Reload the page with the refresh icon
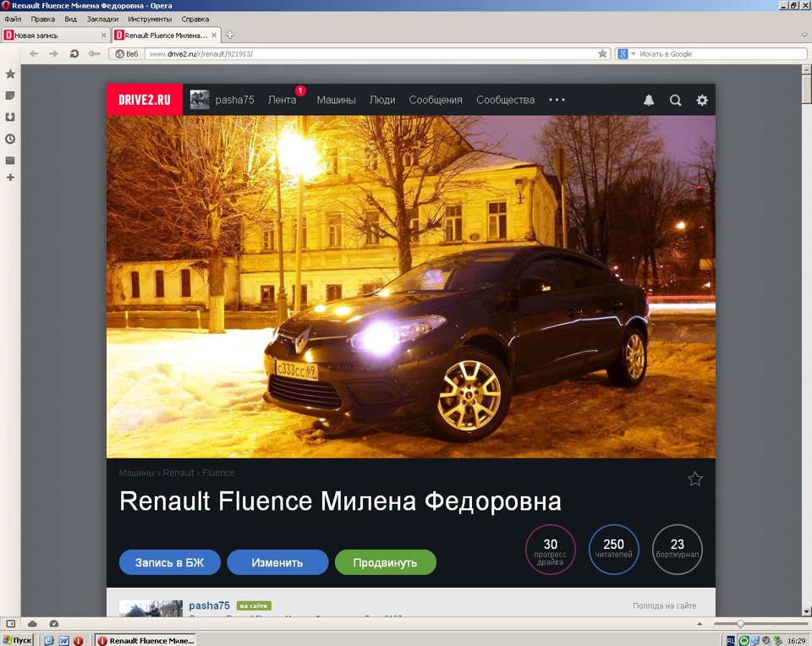812x646 pixels. [x=74, y=54]
